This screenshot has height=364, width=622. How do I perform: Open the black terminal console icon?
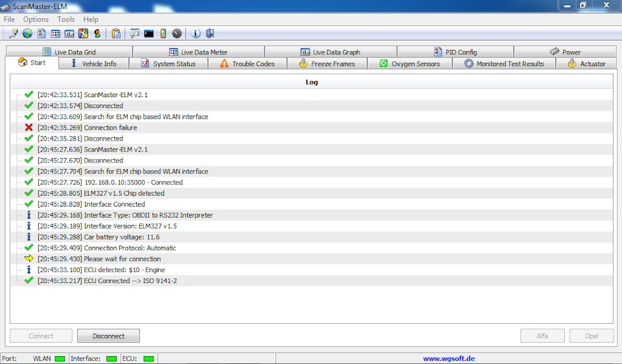click(x=149, y=34)
